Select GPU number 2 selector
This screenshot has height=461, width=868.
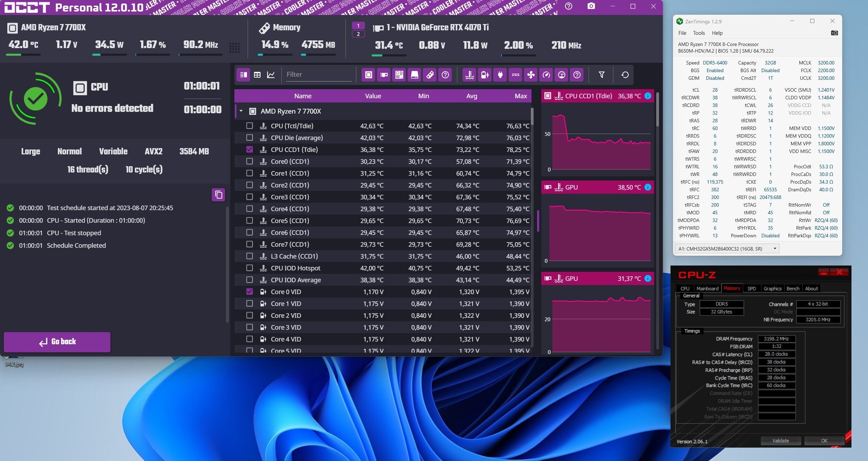(358, 34)
